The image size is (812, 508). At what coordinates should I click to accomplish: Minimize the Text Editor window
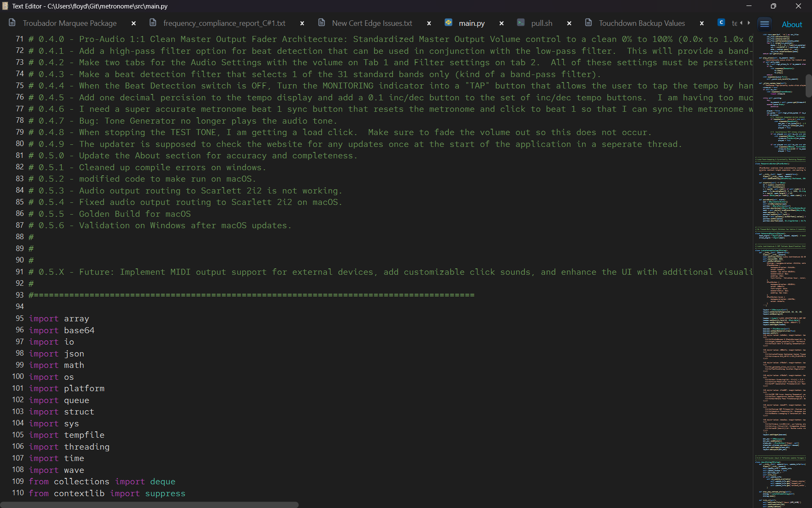[x=749, y=6]
